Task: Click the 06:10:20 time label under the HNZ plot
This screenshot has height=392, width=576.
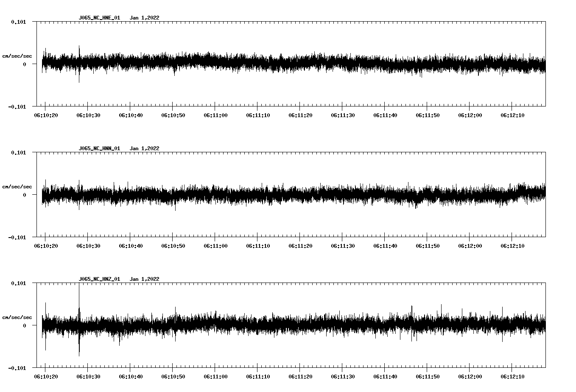Action: point(46,377)
